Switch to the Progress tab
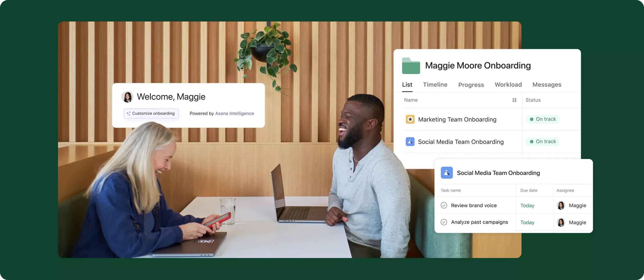This screenshot has height=280, width=644. (471, 85)
